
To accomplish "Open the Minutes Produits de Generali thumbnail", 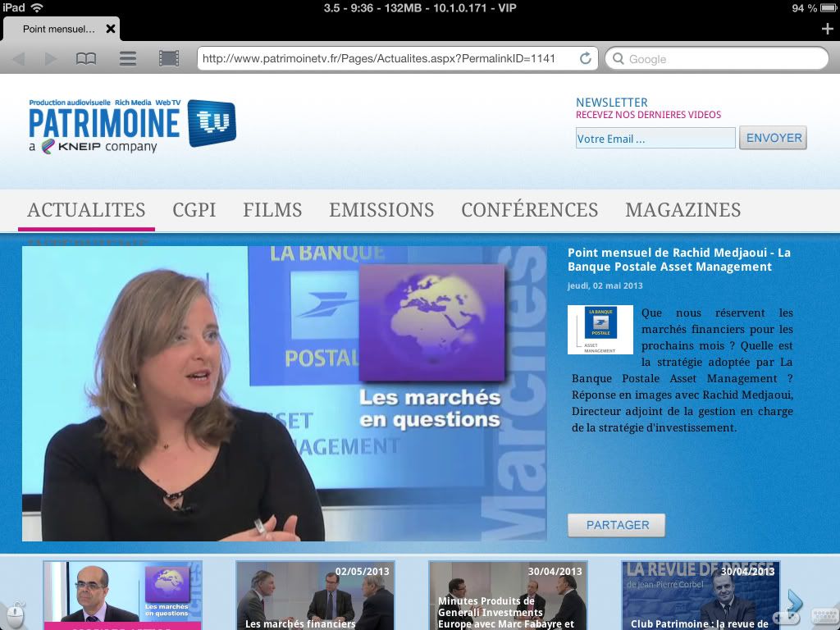I will [x=509, y=596].
